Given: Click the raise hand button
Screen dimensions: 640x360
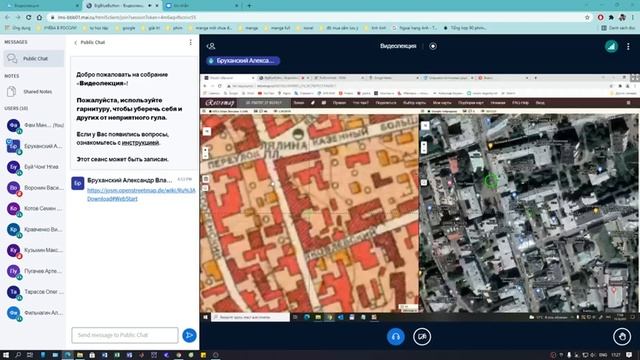Looking at the screenshot, I should pyautogui.click(x=622, y=337).
